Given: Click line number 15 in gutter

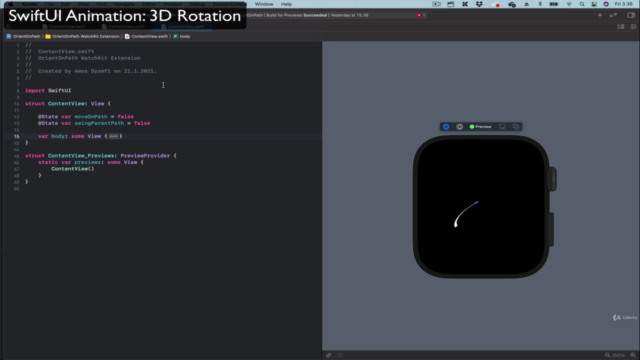Looking at the screenshot, I should coord(16,136).
